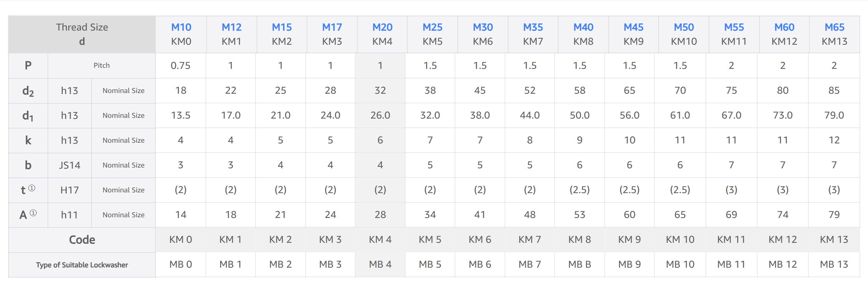Open the M12 thread size link
The height and width of the screenshot is (284, 868).
[231, 27]
